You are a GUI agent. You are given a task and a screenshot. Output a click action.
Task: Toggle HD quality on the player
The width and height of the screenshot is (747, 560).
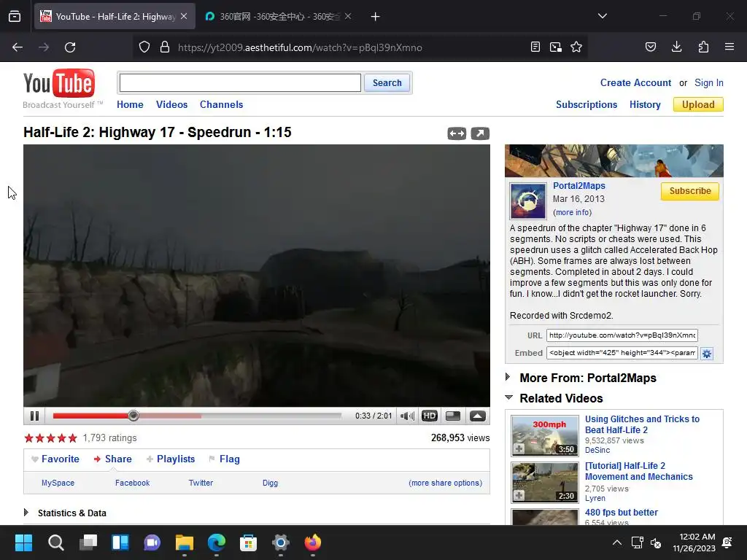[x=429, y=416]
